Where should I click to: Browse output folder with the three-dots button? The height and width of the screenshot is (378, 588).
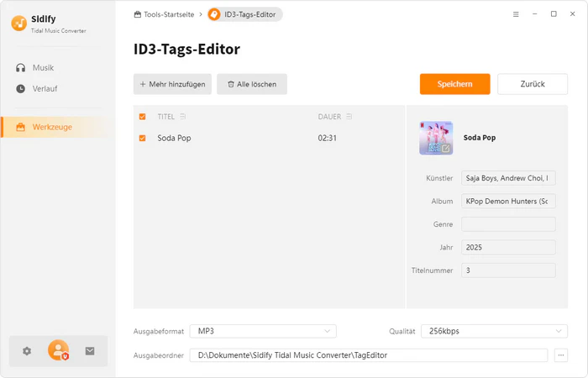point(561,355)
